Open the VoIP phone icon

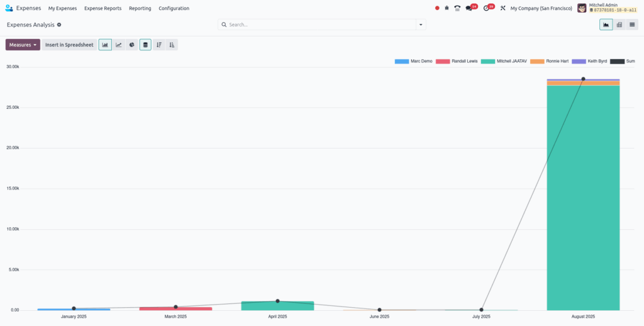coord(457,8)
